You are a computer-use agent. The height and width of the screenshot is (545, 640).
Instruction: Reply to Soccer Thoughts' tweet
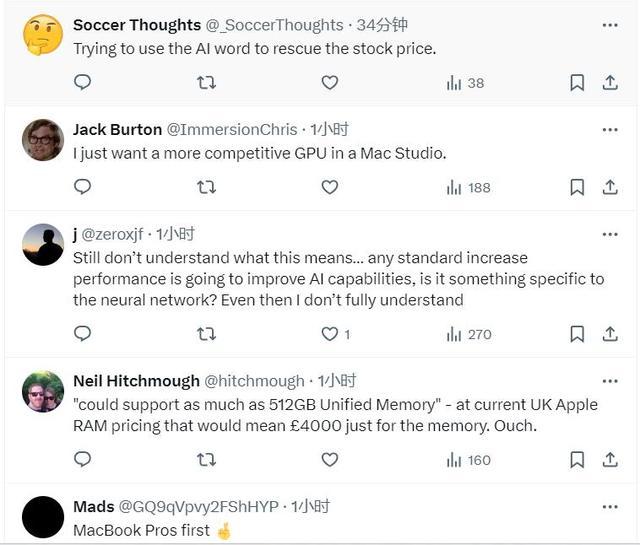click(83, 83)
